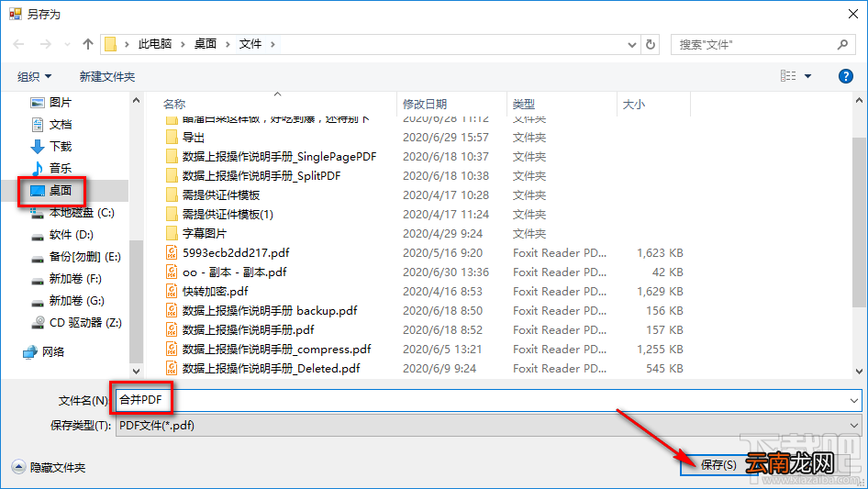Open CD 驱动器 (Z:) drive
Viewport: 868px width, 489px height.
pyautogui.click(x=76, y=322)
